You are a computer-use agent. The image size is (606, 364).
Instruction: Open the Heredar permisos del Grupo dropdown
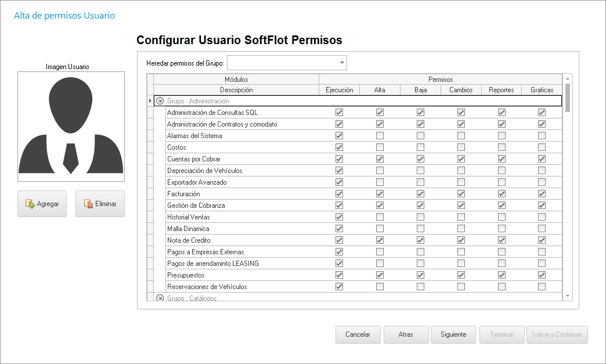click(x=341, y=63)
